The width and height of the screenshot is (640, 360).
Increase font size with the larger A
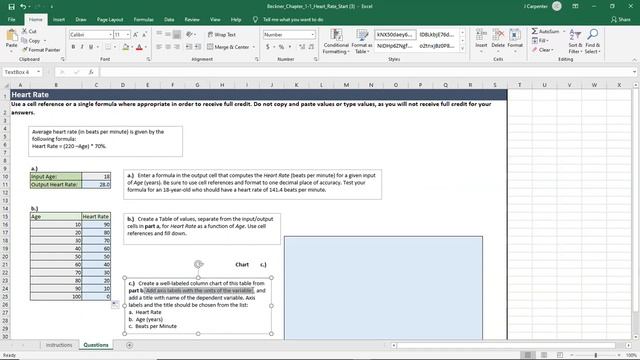pyautogui.click(x=136, y=35)
